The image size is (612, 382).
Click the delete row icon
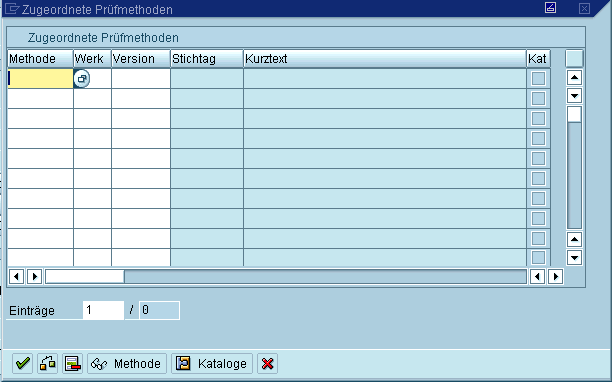tap(73, 364)
